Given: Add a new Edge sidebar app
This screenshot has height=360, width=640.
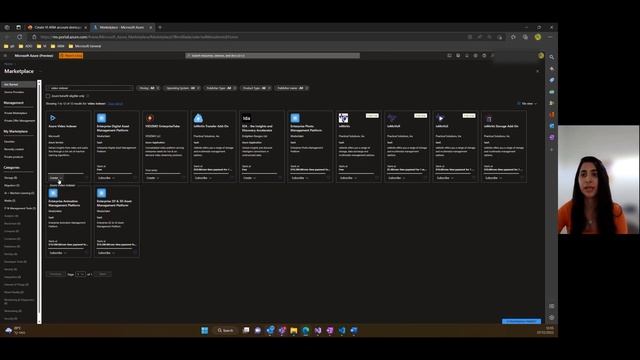Looking at the screenshot, I should click(551, 149).
